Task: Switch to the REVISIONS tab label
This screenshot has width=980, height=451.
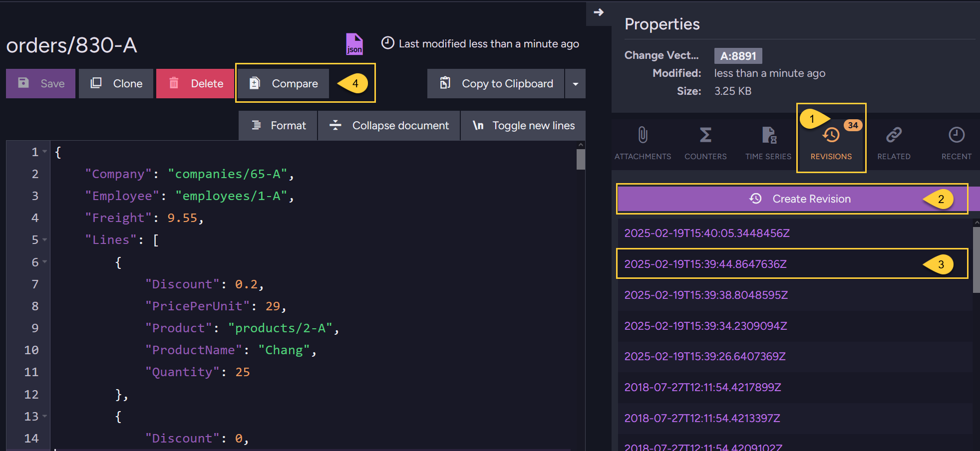Action: (831, 156)
